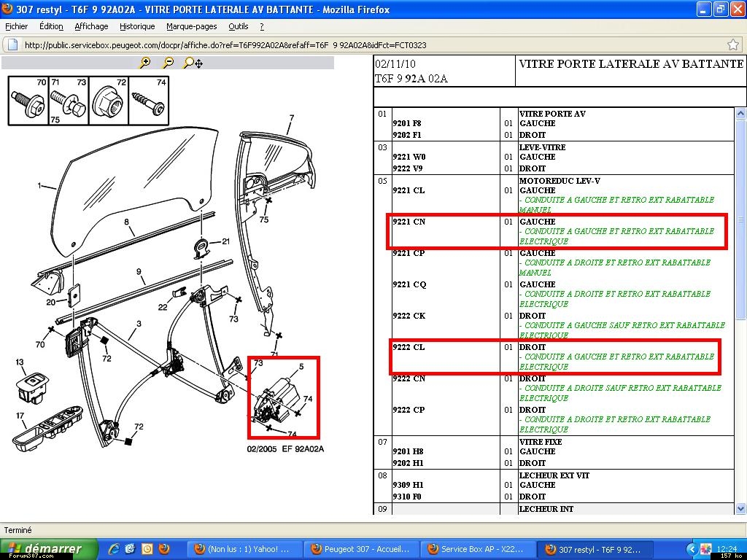
Task: Click the parts list scrollbar down arrow
Action: [740, 509]
